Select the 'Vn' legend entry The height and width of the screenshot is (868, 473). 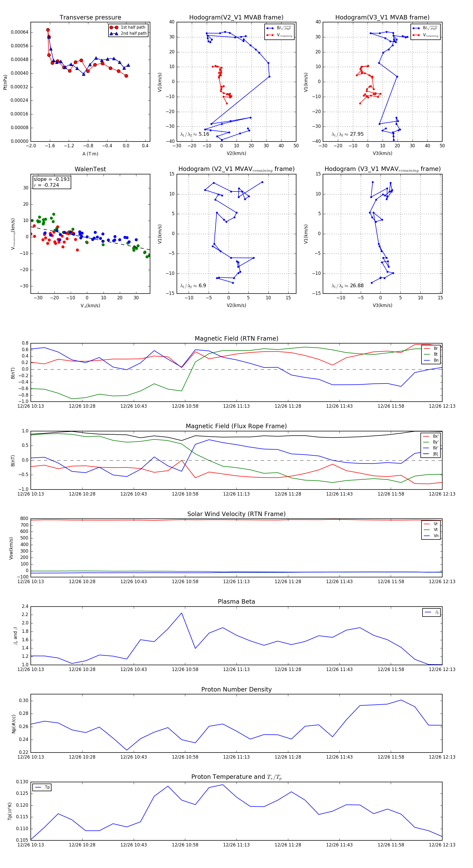431,536
